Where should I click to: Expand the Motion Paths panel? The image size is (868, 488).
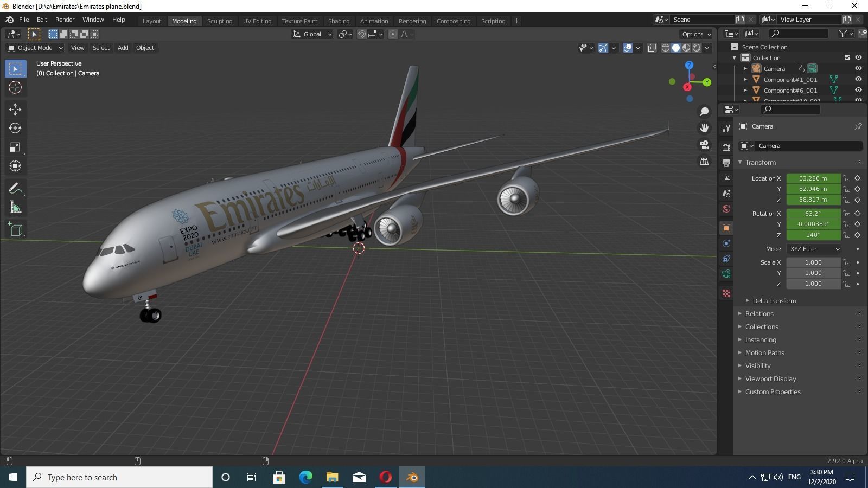764,353
